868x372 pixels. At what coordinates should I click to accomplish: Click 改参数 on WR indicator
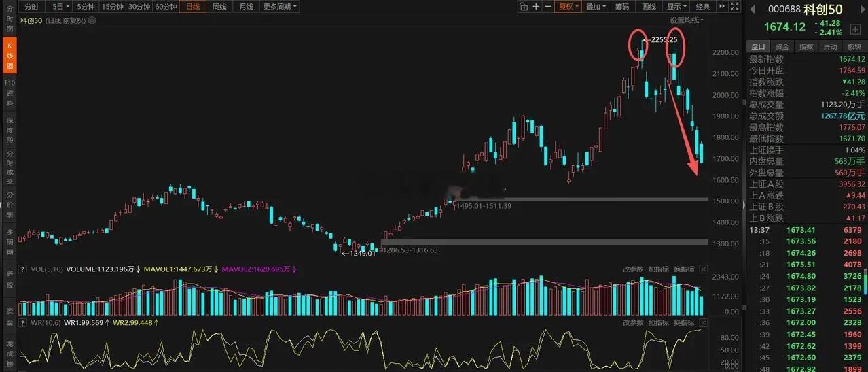click(x=634, y=322)
